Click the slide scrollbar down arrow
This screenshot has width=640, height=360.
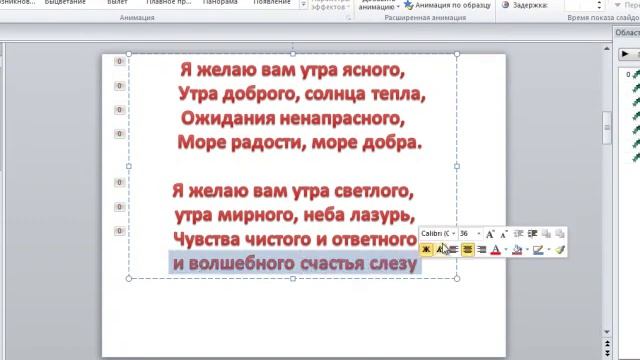[x=607, y=332]
